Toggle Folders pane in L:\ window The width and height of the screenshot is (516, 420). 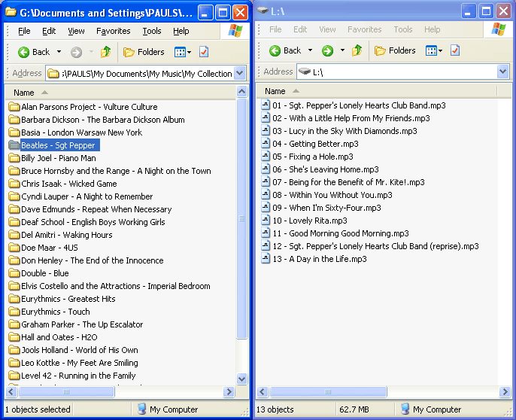(395, 50)
